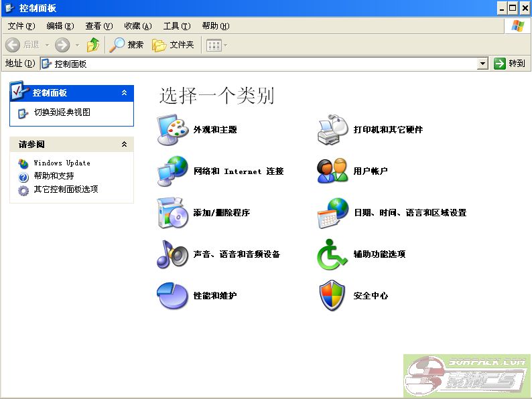Click the 添加/删除程序 CD box icon
This screenshot has width=532, height=399.
(x=172, y=213)
